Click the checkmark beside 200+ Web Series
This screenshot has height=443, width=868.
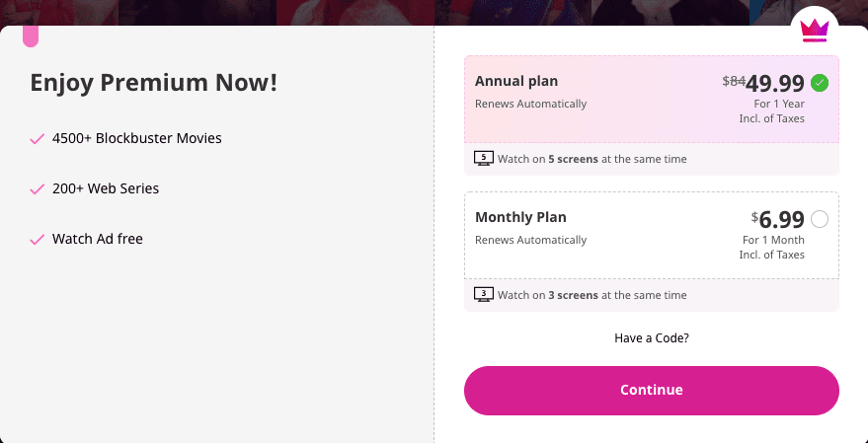(38, 189)
